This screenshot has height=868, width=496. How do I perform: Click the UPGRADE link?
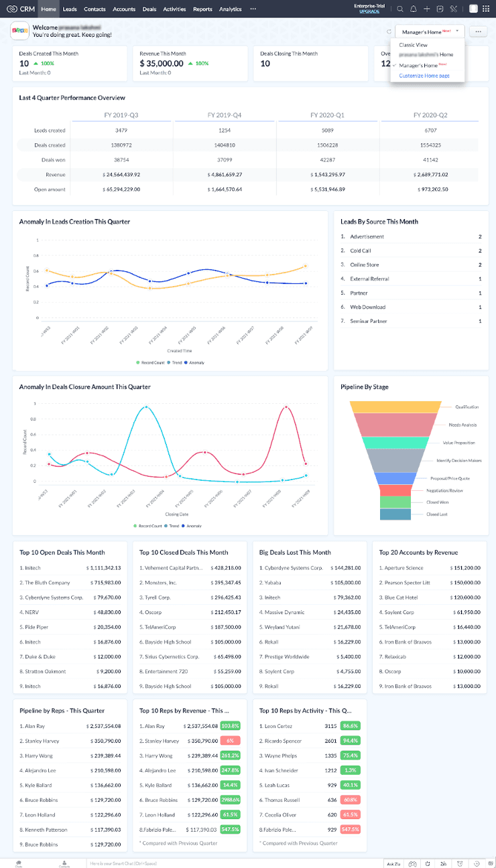coord(369,12)
